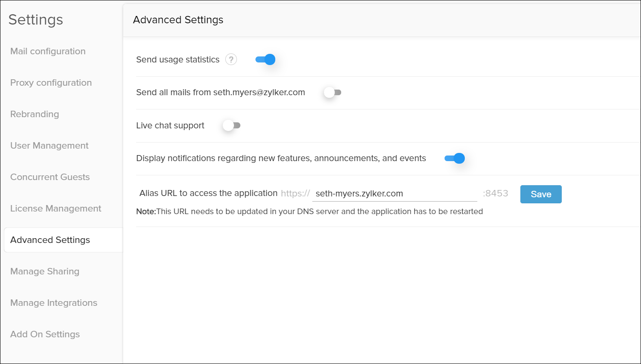Open the Manage Sharing section

[x=44, y=271]
